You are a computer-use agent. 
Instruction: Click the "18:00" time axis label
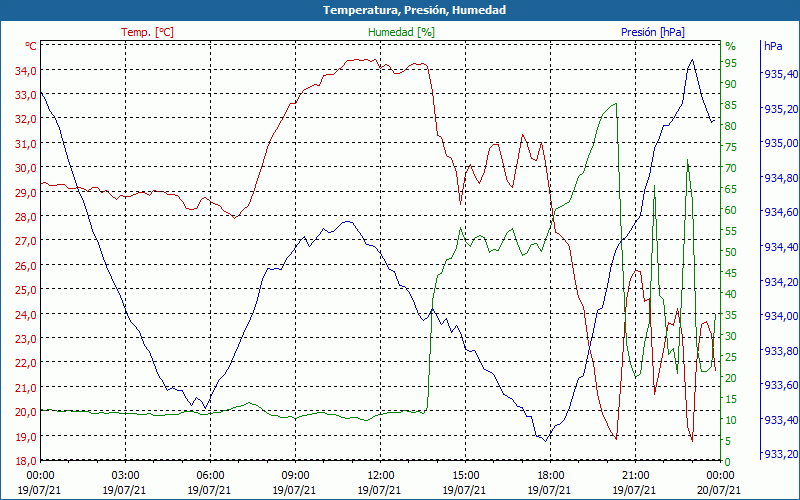click(x=550, y=475)
